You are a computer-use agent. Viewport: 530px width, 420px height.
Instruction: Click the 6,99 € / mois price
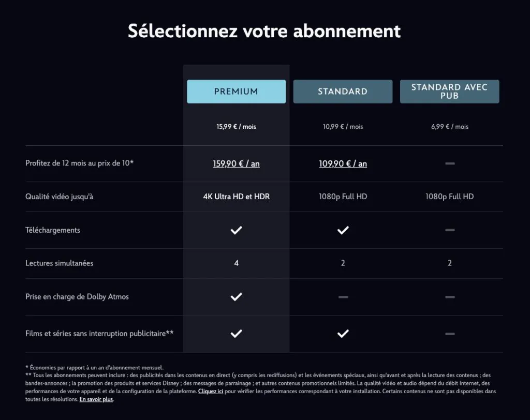(x=449, y=126)
